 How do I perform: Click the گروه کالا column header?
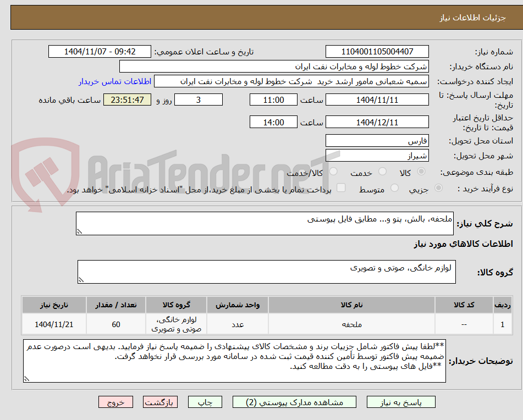(x=176, y=305)
